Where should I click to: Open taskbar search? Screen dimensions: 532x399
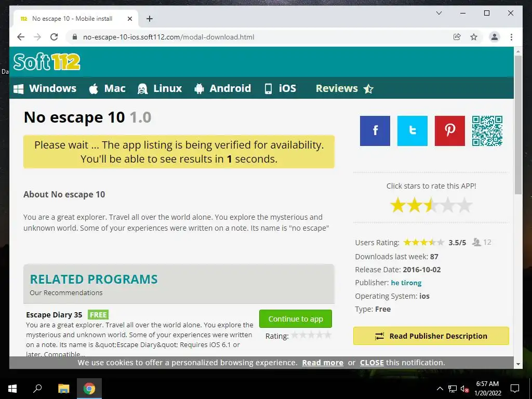37,389
